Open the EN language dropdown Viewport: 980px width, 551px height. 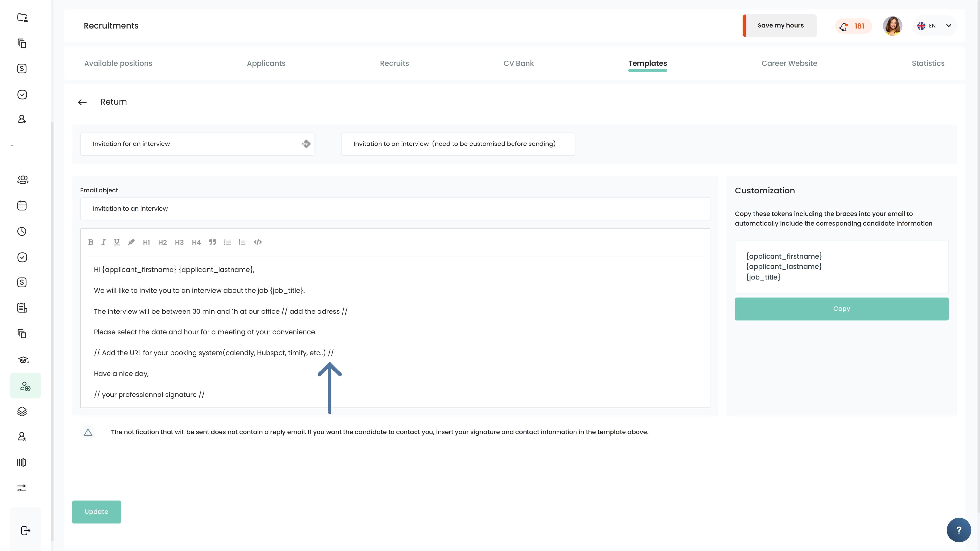pyautogui.click(x=935, y=26)
